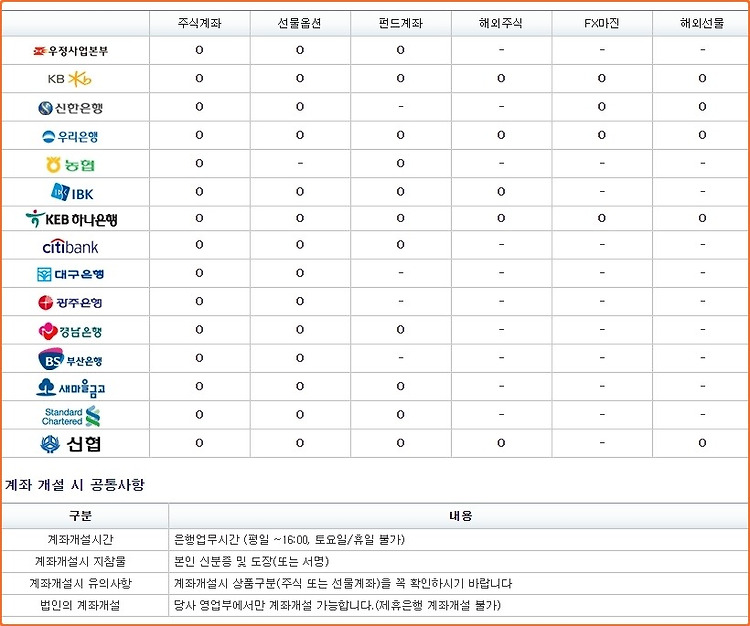Screen dimensions: 750x626
Task: Select the 해외선물 column header
Action: [702, 23]
